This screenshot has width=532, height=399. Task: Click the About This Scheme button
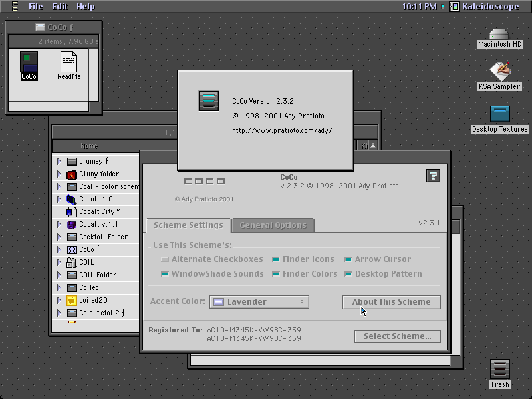pos(392,302)
